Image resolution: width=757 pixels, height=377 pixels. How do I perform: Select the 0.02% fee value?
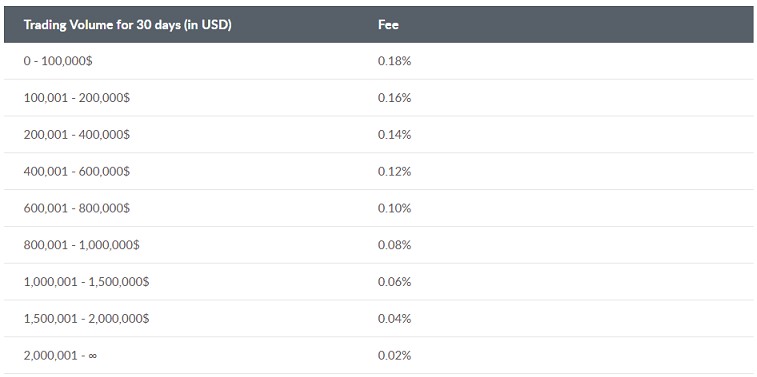394,356
